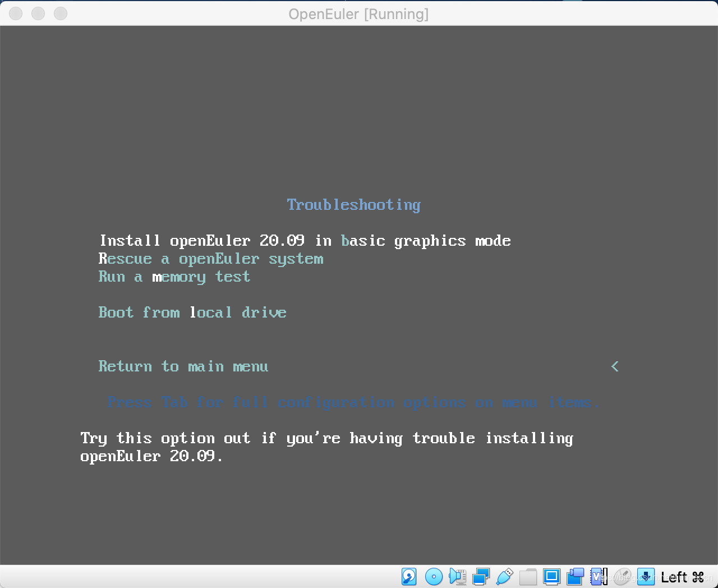Select Install openEuler 20.09 in basic graphics mode
The width and height of the screenshot is (718, 588).
point(305,241)
